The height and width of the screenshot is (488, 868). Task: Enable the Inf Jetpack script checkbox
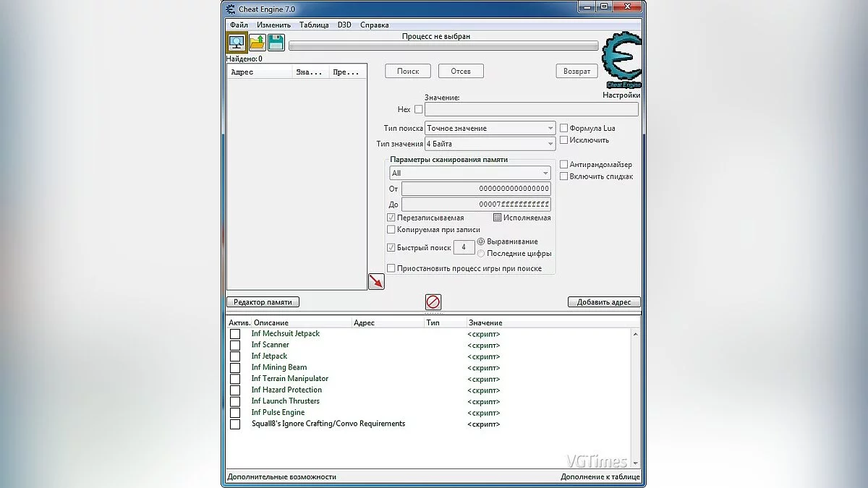(x=235, y=356)
